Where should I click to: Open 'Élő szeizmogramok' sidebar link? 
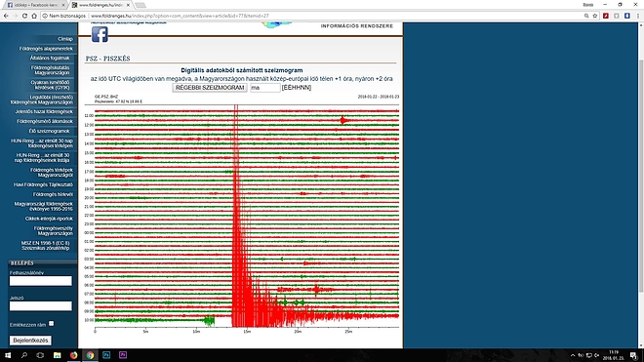click(50, 131)
